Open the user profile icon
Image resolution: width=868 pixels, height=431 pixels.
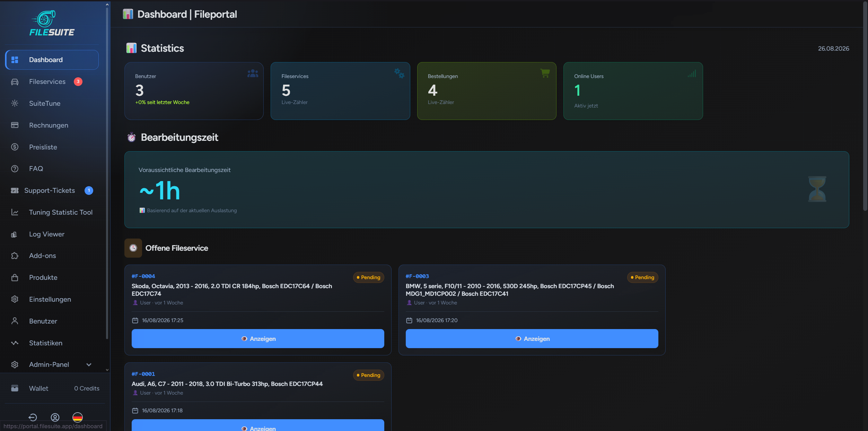55,417
